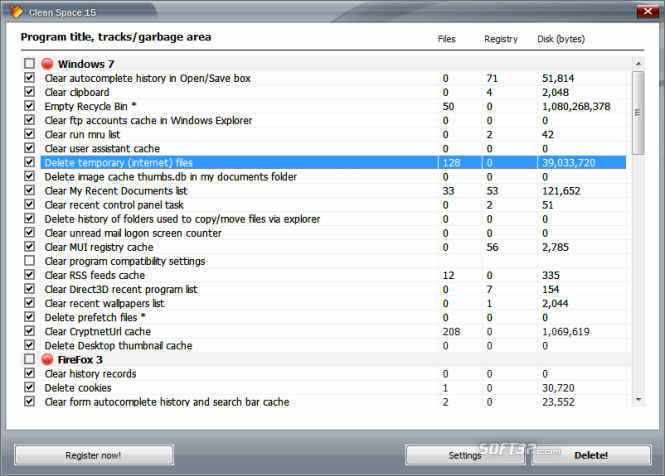Click the 30,720 disk bytes value

558,388
